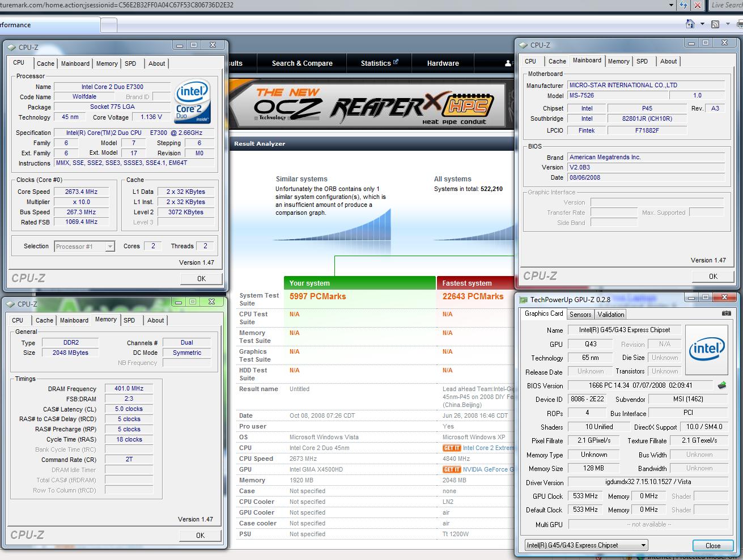Switch to the SPD tab in the CPU window
This screenshot has height=560, width=743.
pos(130,63)
